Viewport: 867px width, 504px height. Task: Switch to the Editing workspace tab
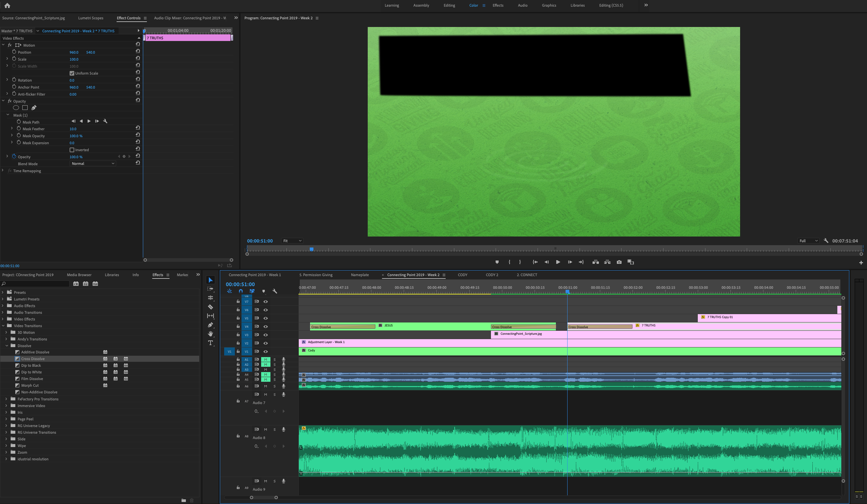tap(449, 5)
